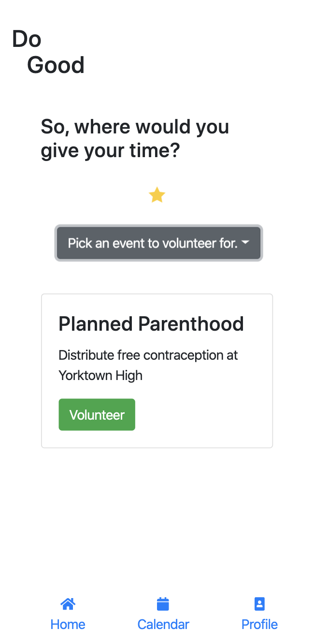Click the green Volunteer button
The height and width of the screenshot is (644, 314).
click(97, 415)
